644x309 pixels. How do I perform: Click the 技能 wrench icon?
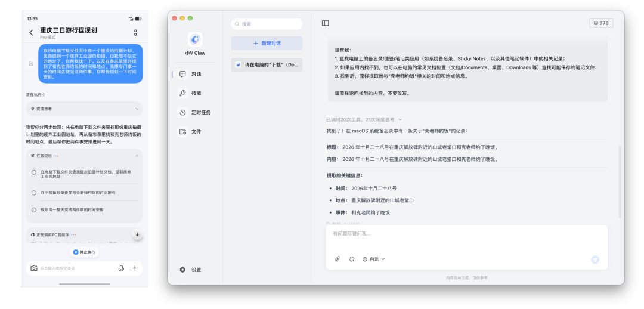183,93
